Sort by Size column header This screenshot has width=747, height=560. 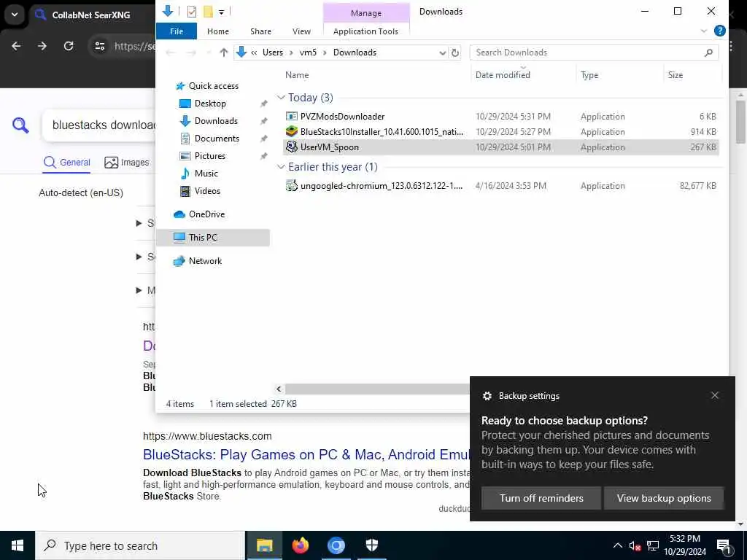click(x=675, y=75)
